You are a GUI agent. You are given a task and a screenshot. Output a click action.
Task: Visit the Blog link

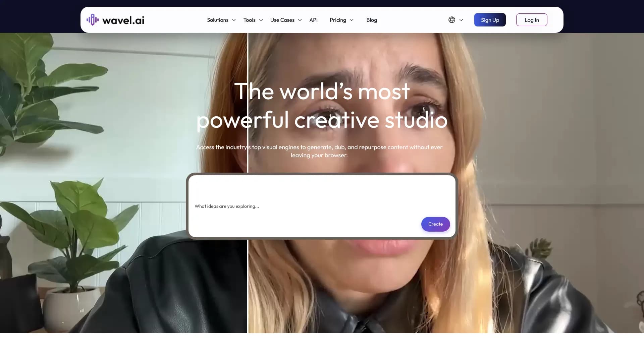coord(371,20)
